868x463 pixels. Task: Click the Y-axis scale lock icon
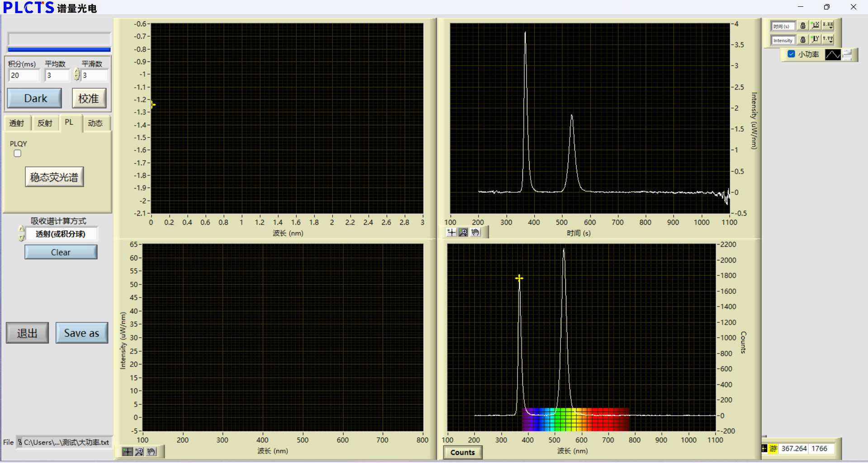[803, 40]
